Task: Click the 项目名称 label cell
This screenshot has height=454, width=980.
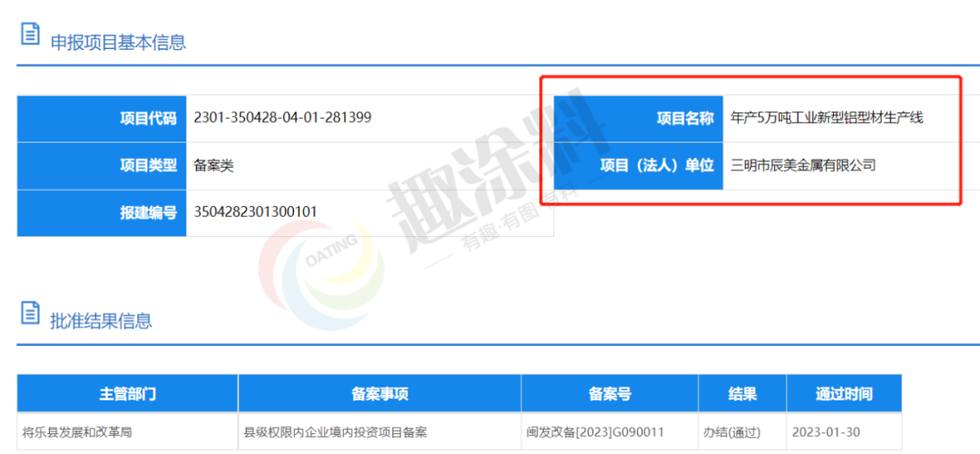Action: 639,119
